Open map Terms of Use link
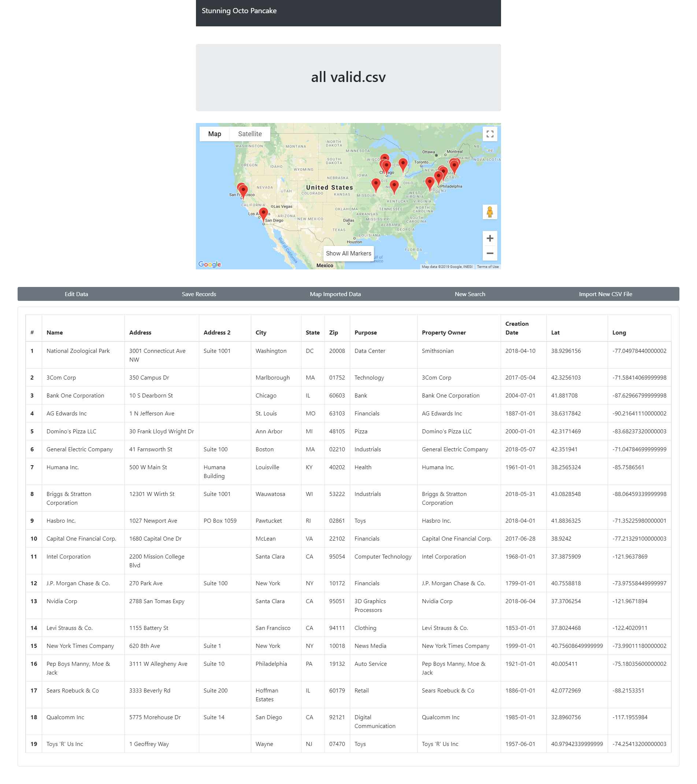 [x=487, y=266]
